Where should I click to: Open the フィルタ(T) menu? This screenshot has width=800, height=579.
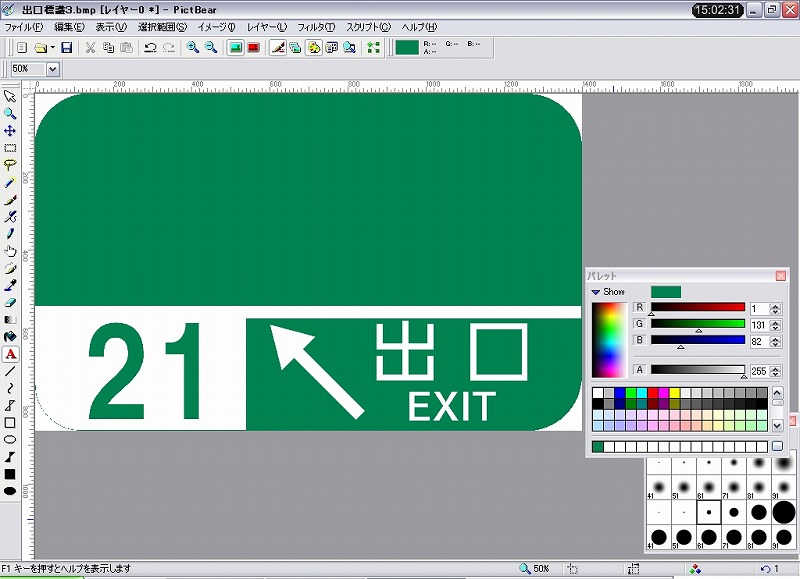[x=316, y=27]
